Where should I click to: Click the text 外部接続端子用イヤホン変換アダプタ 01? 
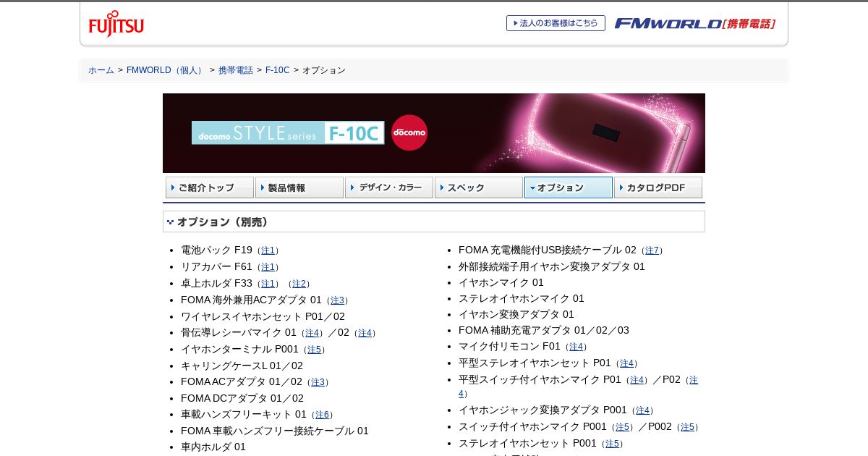552,266
